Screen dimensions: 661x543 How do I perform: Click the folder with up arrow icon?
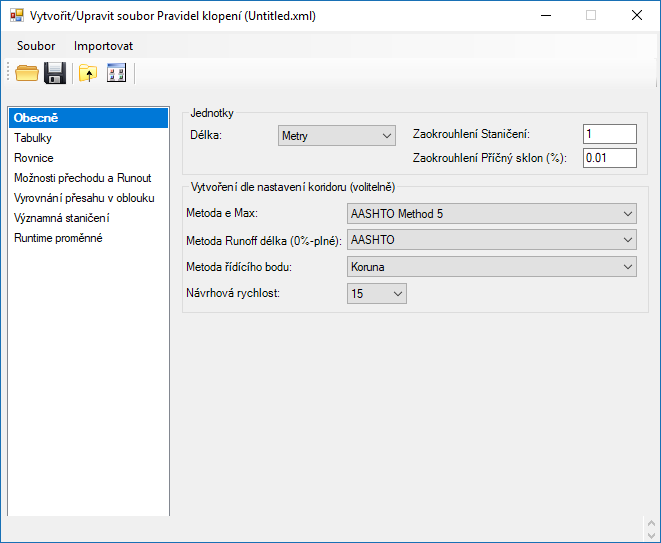coord(88,73)
